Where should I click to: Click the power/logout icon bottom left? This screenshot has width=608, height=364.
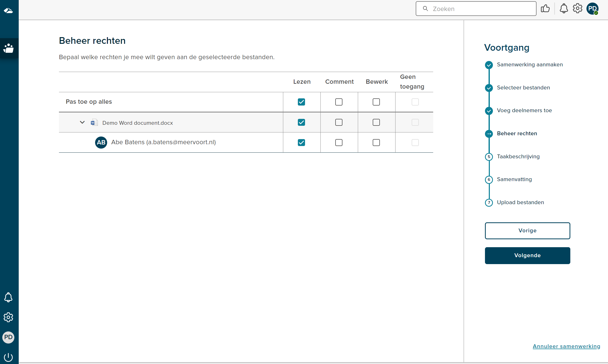(8, 356)
